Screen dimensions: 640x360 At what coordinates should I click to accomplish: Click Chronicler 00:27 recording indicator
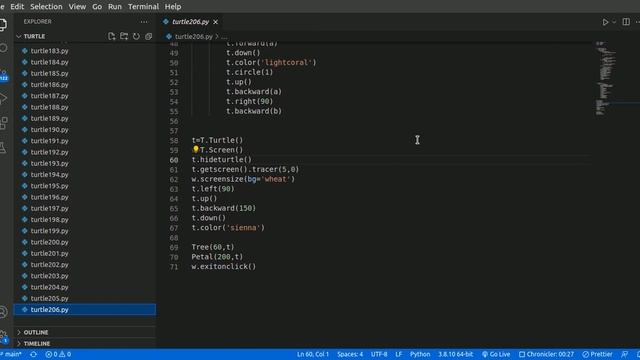[x=546, y=354]
